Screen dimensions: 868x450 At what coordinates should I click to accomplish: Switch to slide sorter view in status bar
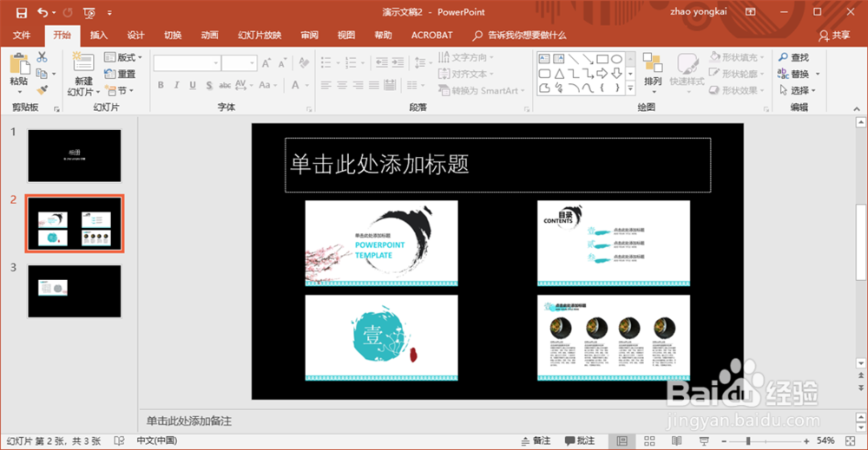pos(649,440)
